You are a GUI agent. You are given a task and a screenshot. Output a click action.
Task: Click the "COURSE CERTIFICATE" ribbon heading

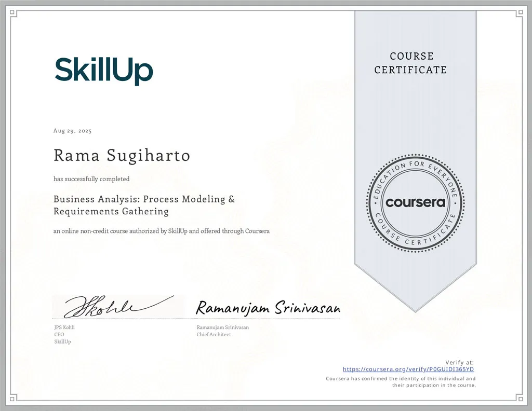410,63
